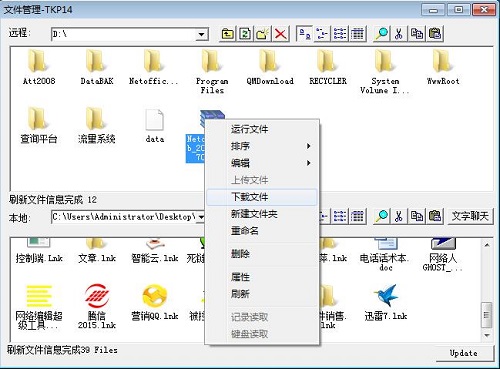Viewport: 500px width, 369px height.
Task: Choose 属性 from context menu
Action: click(262, 277)
